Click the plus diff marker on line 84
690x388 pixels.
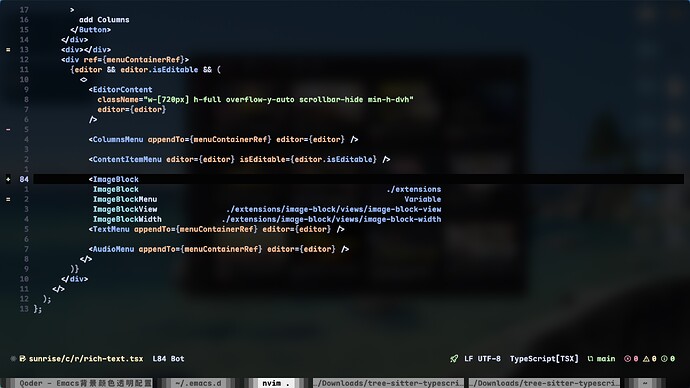8,179
